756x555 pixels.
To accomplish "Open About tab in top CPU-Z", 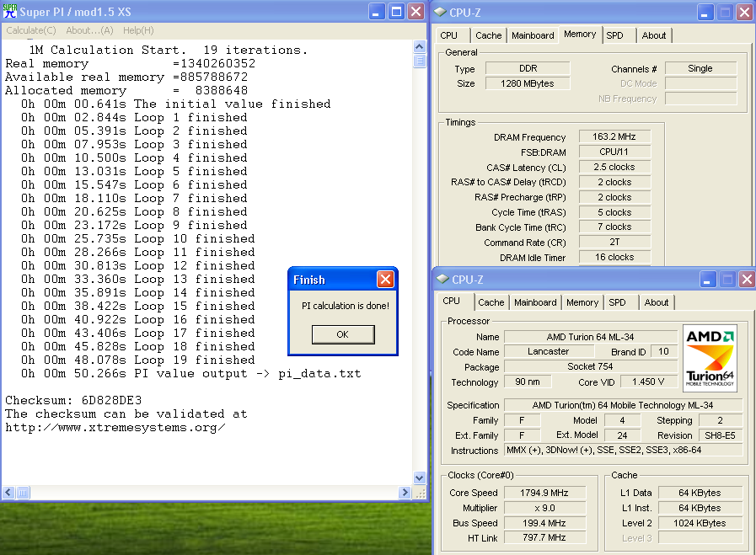I will pos(654,35).
